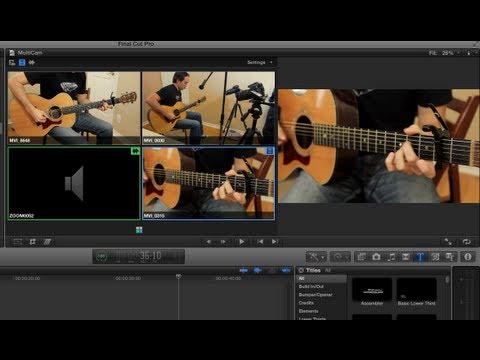
Task: Click the main viewer guitar close-up image
Action: click(379, 146)
